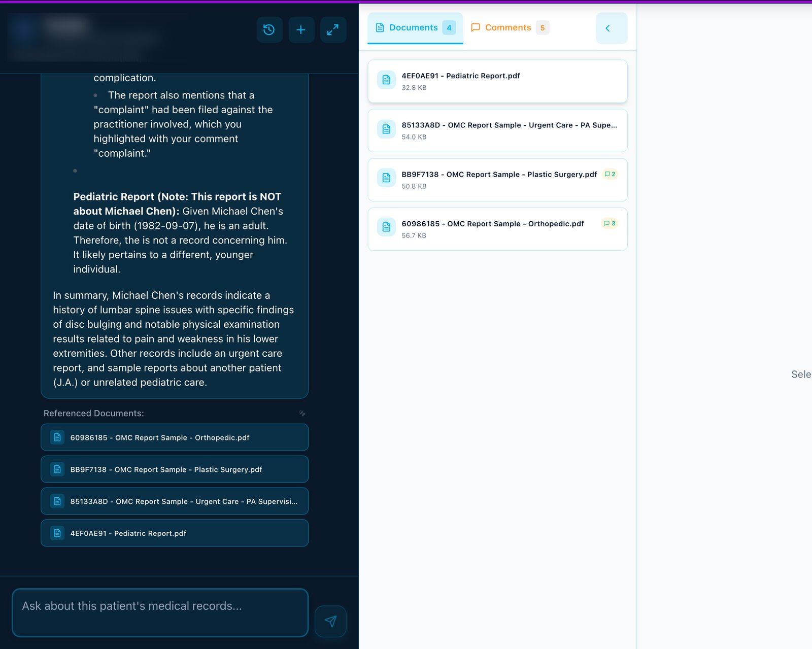812x649 pixels.
Task: Open BB9F7138 Plastic Surgery.pdf document card
Action: coord(497,180)
